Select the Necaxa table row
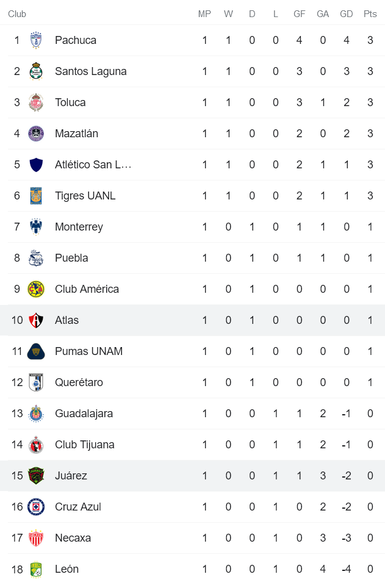 click(x=183, y=537)
